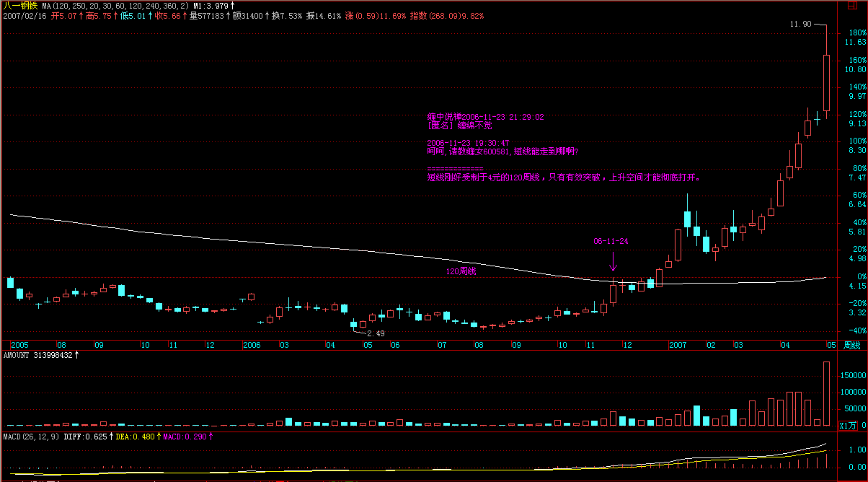Click the 指数(268.09)9.82% index readout

[x=447, y=16]
